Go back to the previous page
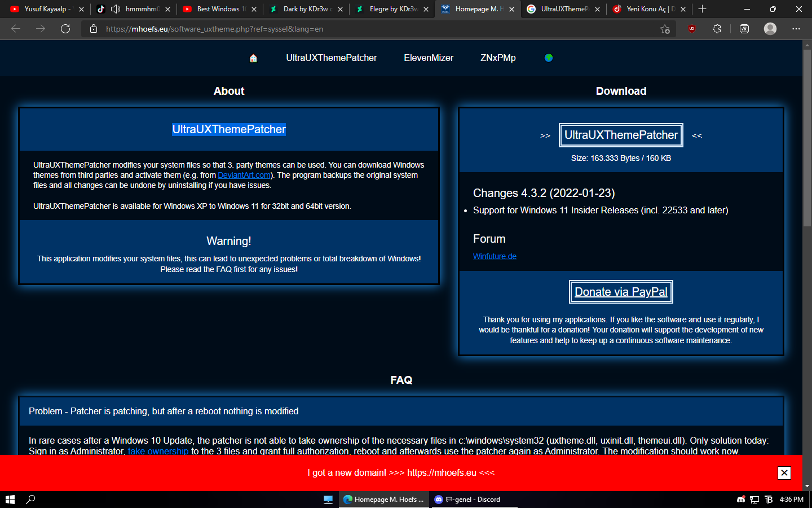812x508 pixels. pyautogui.click(x=16, y=29)
